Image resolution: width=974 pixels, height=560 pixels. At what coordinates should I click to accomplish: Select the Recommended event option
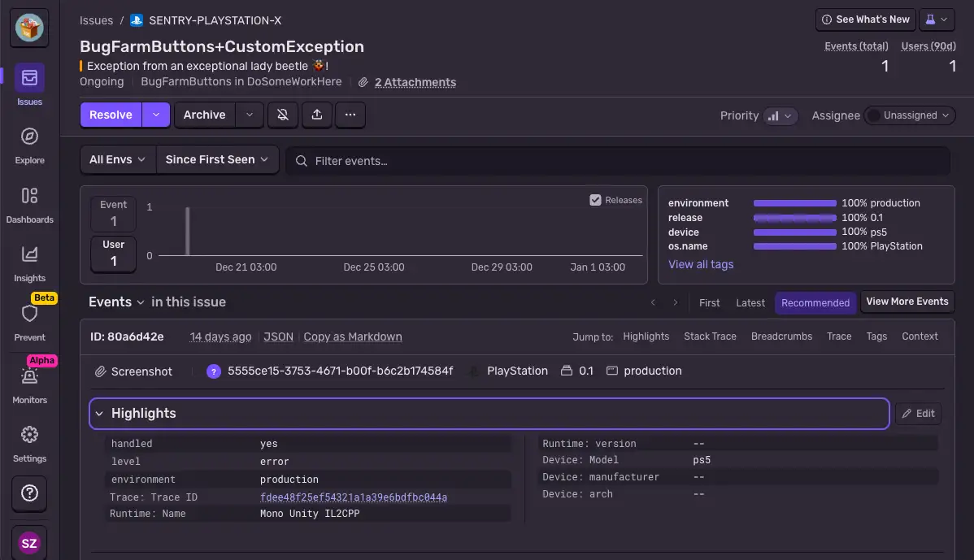[x=815, y=302]
